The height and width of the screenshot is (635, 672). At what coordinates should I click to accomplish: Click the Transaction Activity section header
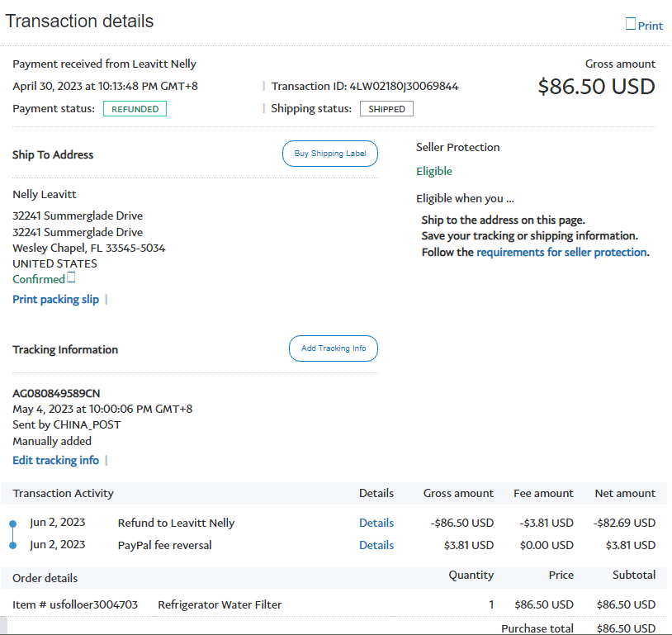(x=63, y=493)
